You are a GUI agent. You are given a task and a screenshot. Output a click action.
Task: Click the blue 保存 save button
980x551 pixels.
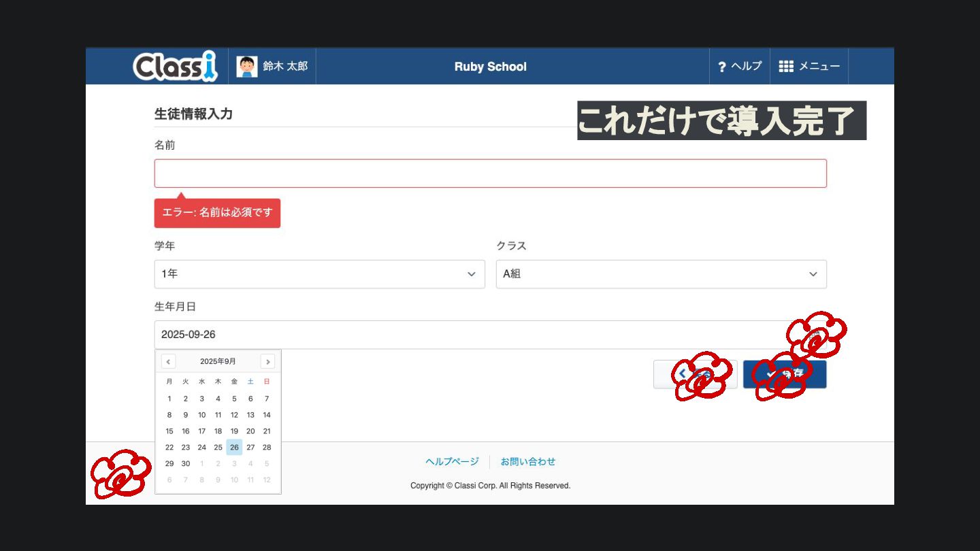click(x=785, y=374)
